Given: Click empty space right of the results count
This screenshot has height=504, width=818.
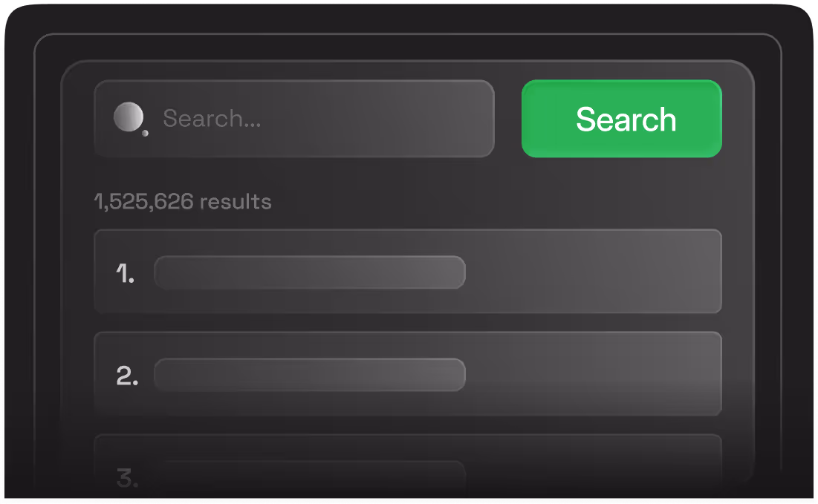Looking at the screenshot, I should 496,202.
